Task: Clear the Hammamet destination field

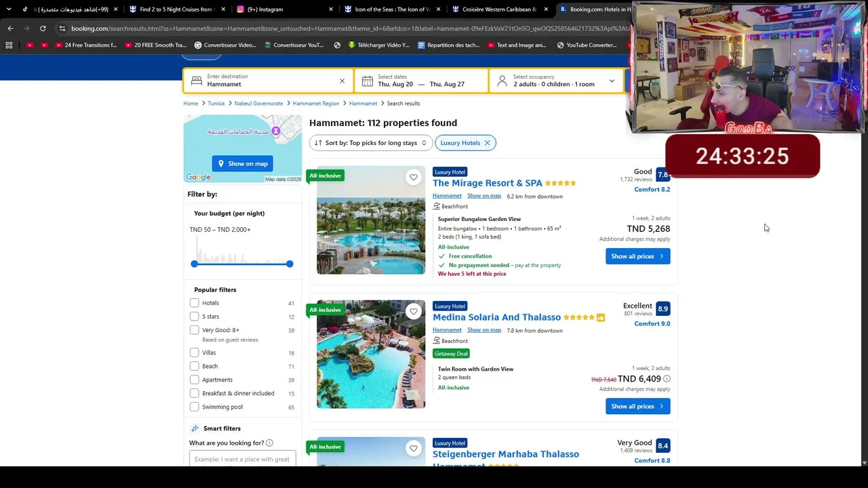Action: click(x=342, y=81)
